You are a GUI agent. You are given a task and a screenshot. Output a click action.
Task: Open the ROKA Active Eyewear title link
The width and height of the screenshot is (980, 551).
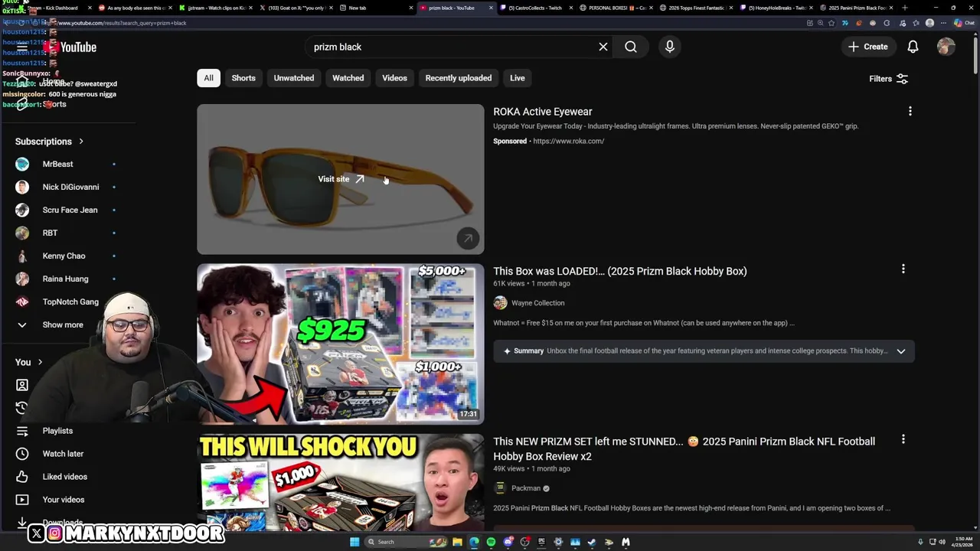543,112
